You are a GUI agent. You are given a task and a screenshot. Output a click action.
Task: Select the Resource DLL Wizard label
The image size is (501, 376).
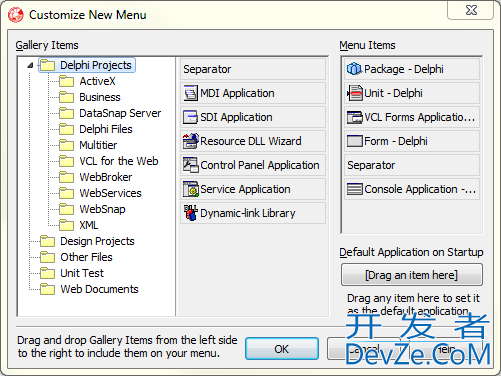tap(251, 141)
